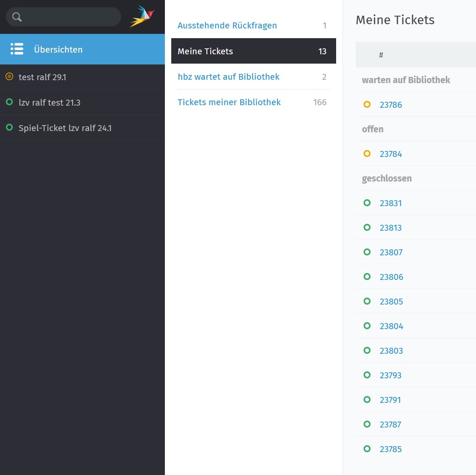Select the 'Meine Tickets' overview
Screen dimensions: 476x475
(253, 51)
